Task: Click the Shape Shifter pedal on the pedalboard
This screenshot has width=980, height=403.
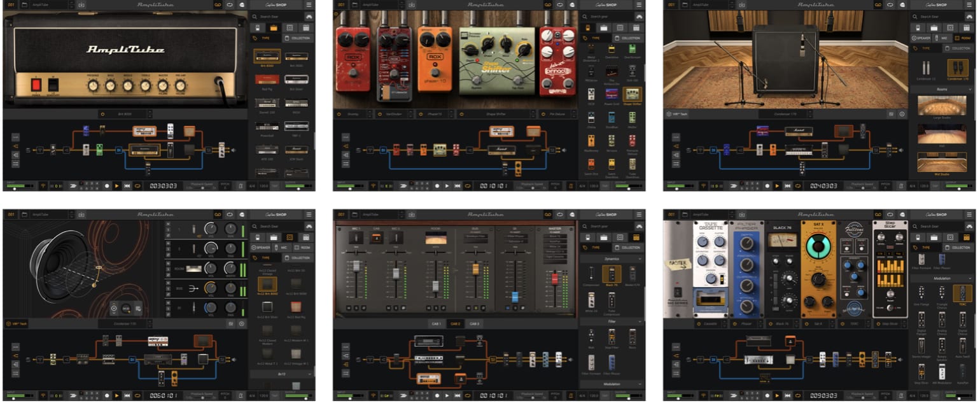Action: pos(496,60)
